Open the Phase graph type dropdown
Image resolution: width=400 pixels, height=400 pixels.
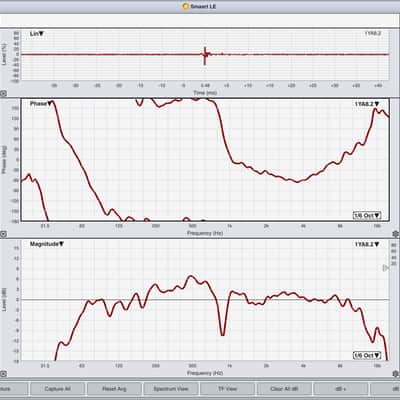pyautogui.click(x=41, y=104)
